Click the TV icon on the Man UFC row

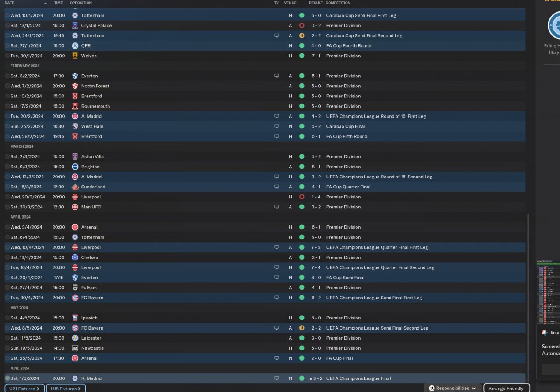[x=276, y=207]
